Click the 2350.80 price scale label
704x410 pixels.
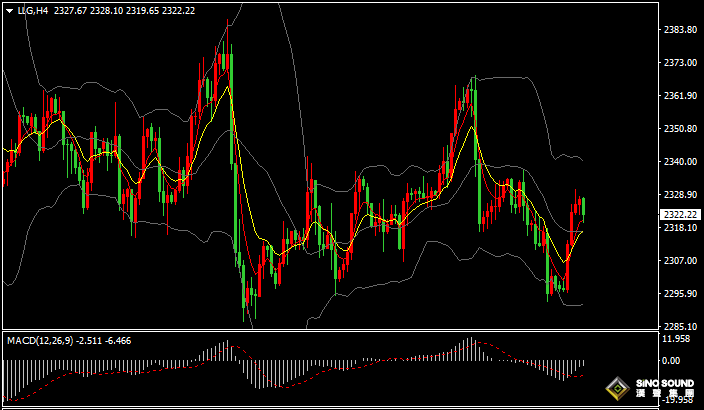680,129
